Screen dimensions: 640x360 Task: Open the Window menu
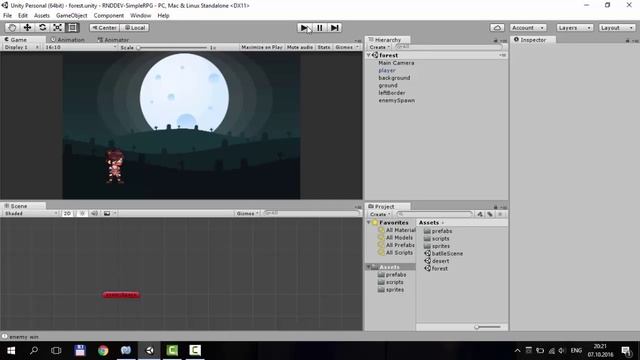pyautogui.click(x=140, y=16)
